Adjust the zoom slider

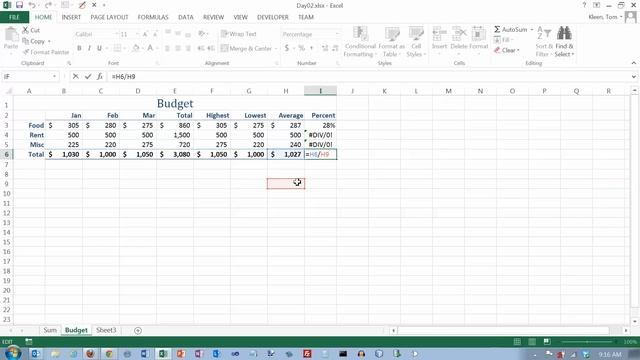[x=587, y=342]
